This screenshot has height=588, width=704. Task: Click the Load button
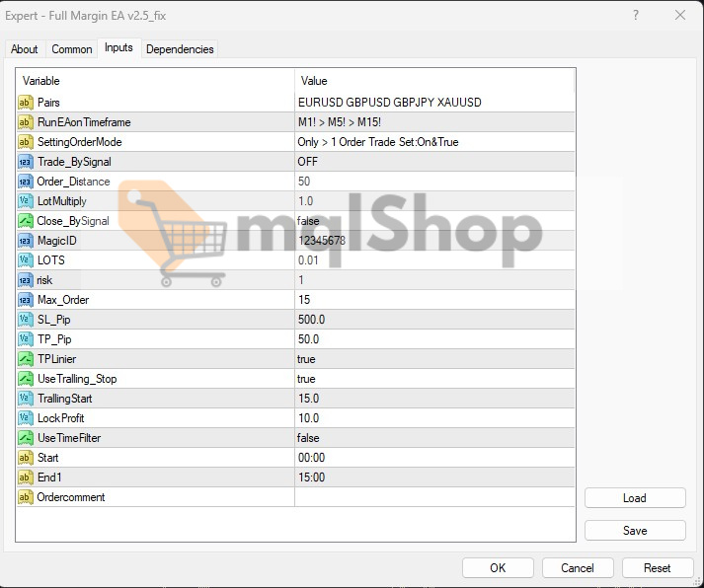point(635,498)
